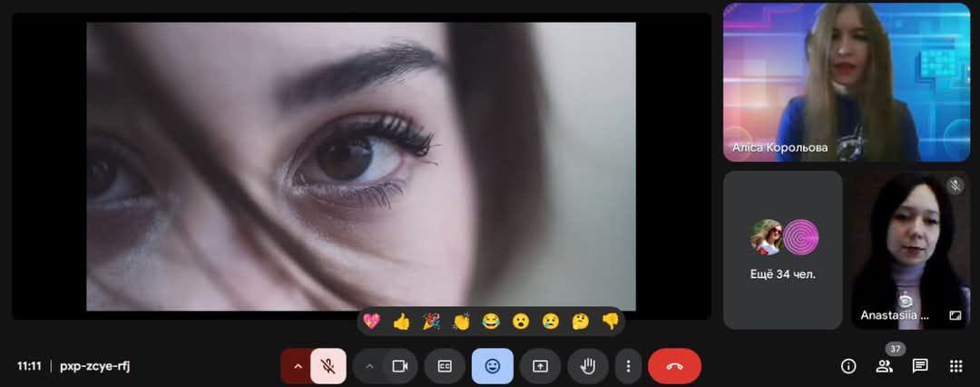Send the thumbs down reaction
The height and width of the screenshot is (387, 980).
click(610, 321)
